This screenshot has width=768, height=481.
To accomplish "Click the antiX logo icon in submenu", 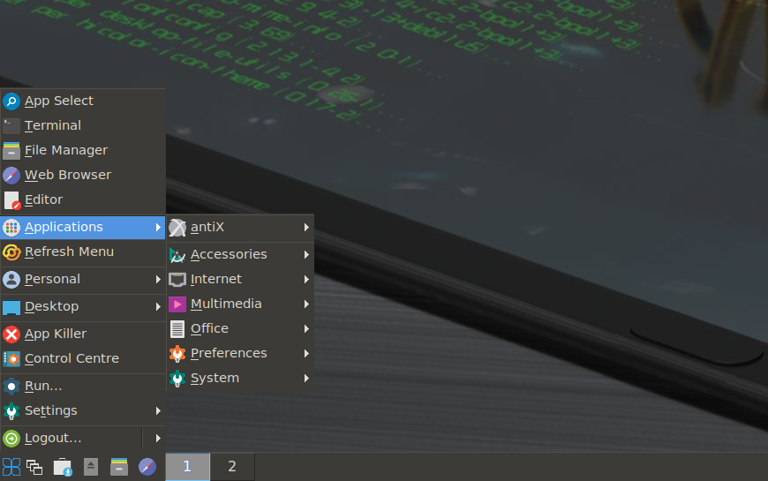I will pyautogui.click(x=177, y=227).
